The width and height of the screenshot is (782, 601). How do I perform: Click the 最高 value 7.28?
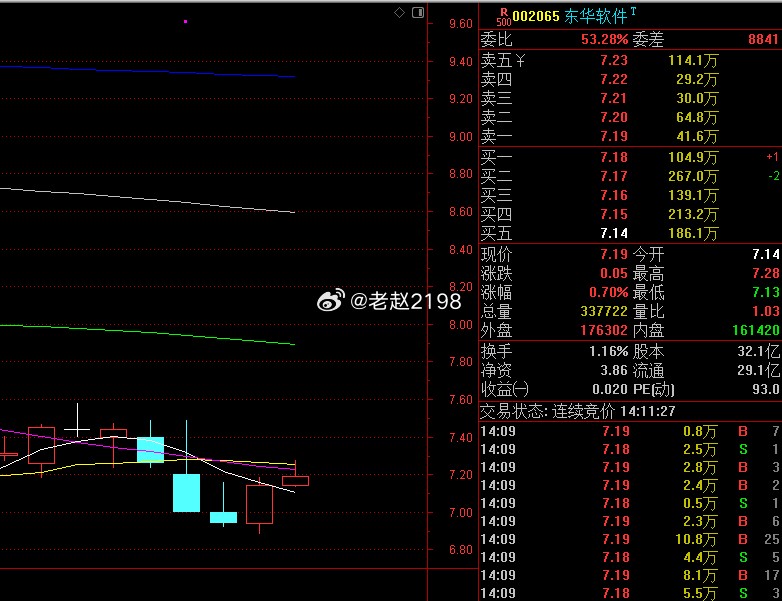[766, 273]
